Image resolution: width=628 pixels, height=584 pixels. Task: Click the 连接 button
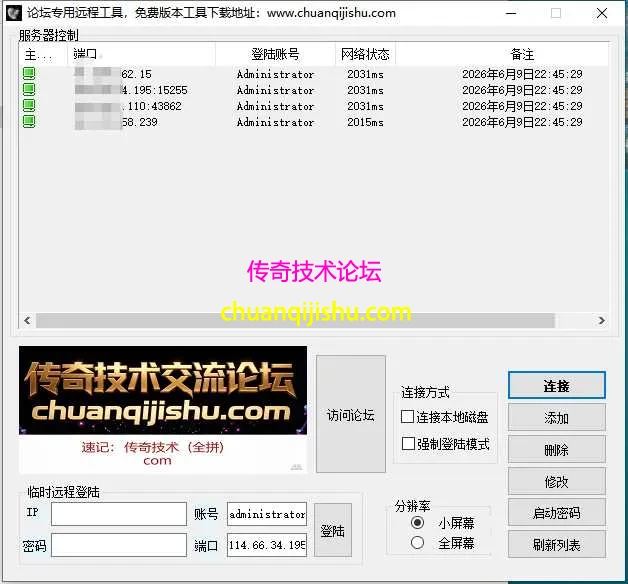[x=557, y=385]
